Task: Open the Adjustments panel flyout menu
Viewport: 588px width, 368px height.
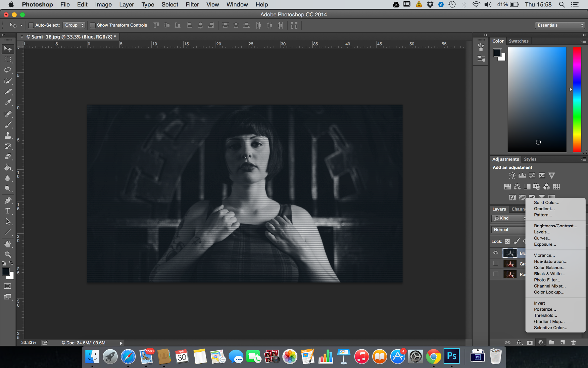Action: [x=583, y=159]
